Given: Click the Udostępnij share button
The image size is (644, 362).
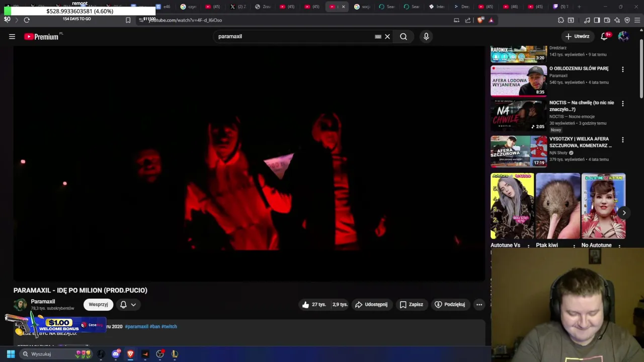Looking at the screenshot, I should (371, 305).
